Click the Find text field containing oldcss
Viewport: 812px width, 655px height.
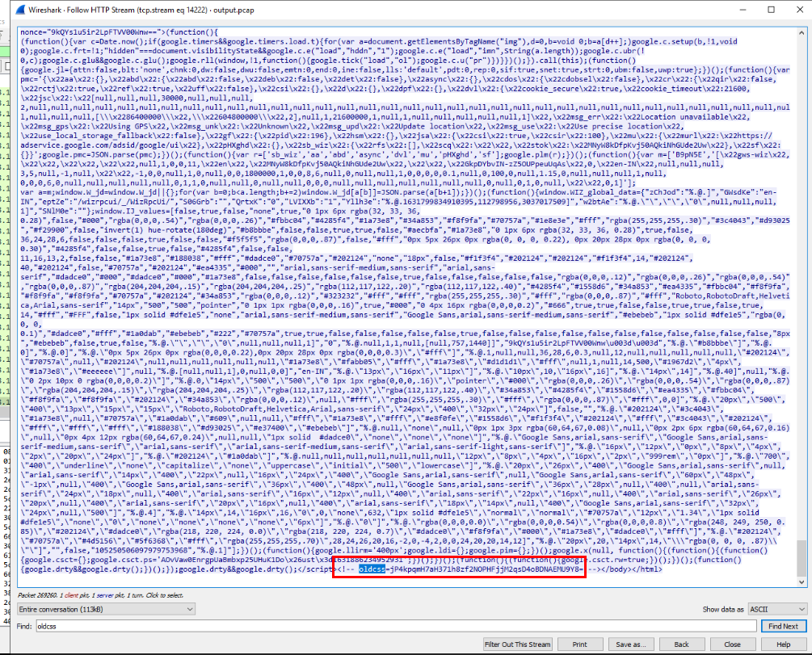396,626
